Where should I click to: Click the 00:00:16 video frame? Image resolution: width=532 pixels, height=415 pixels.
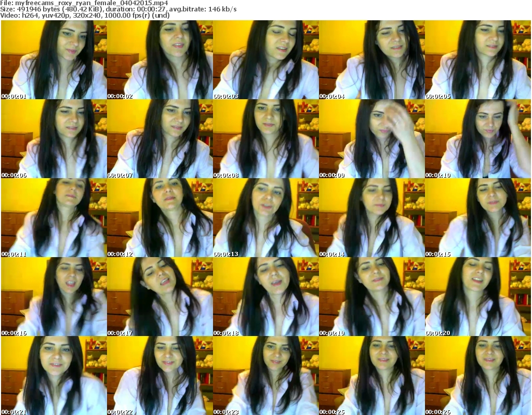click(x=54, y=297)
